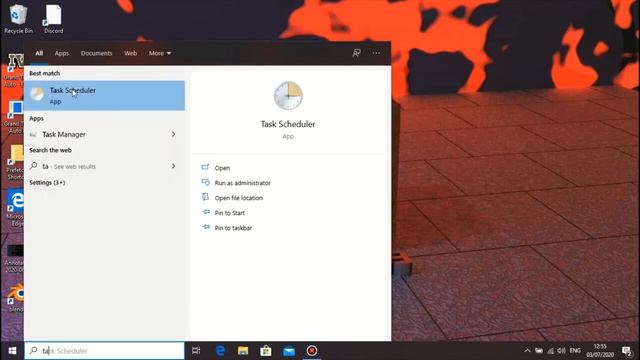Choose Open file location
The width and height of the screenshot is (640, 360).
pyautogui.click(x=239, y=198)
